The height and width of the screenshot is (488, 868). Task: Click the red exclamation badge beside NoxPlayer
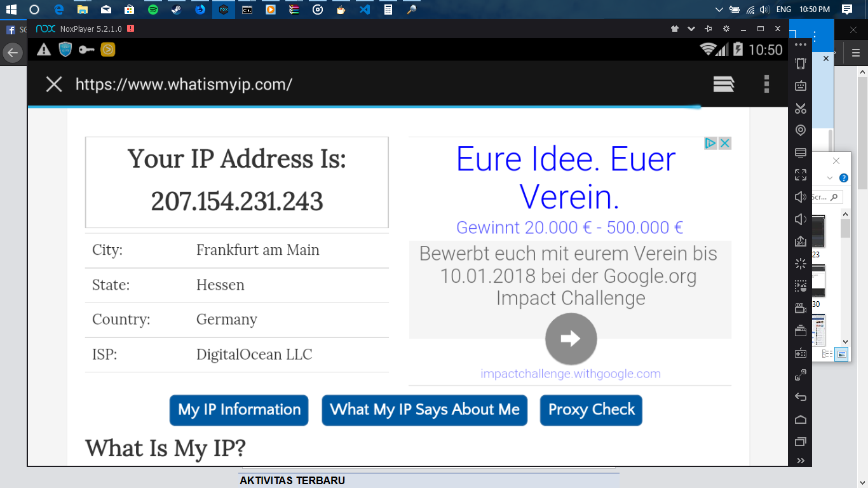130,29
